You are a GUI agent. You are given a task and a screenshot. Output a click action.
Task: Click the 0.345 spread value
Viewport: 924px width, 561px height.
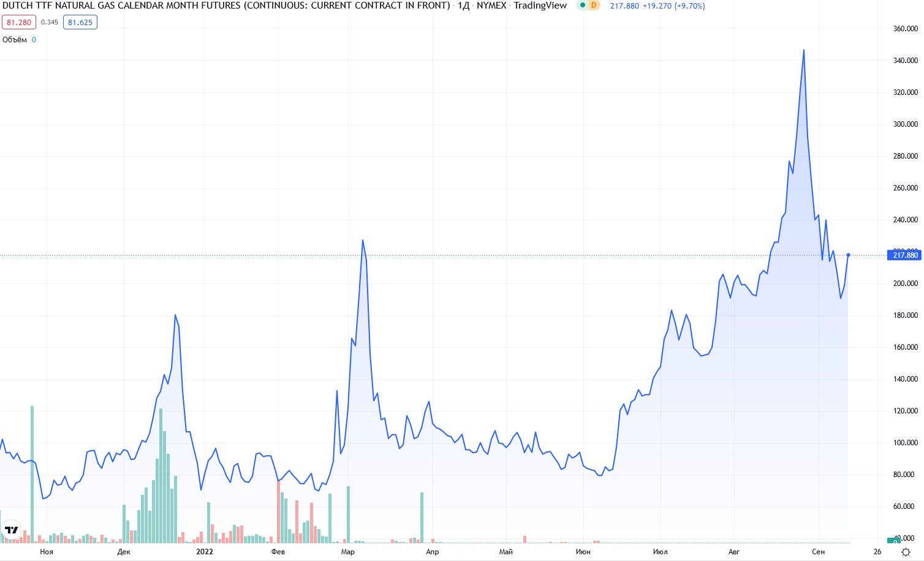click(x=50, y=23)
